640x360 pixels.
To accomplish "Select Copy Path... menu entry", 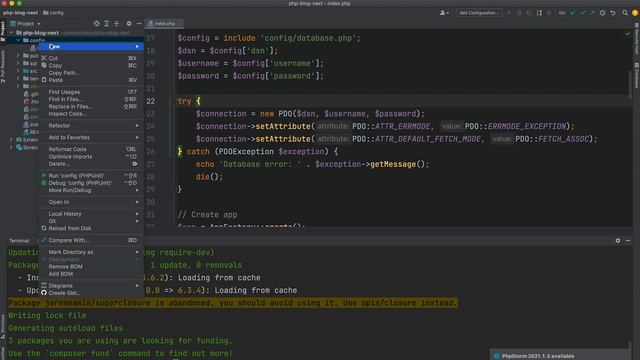I will (91, 73).
